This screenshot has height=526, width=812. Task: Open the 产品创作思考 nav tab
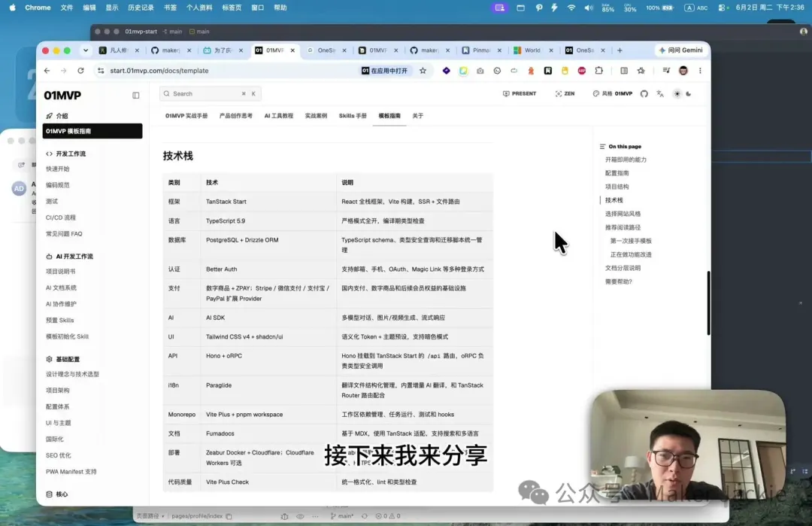point(235,116)
